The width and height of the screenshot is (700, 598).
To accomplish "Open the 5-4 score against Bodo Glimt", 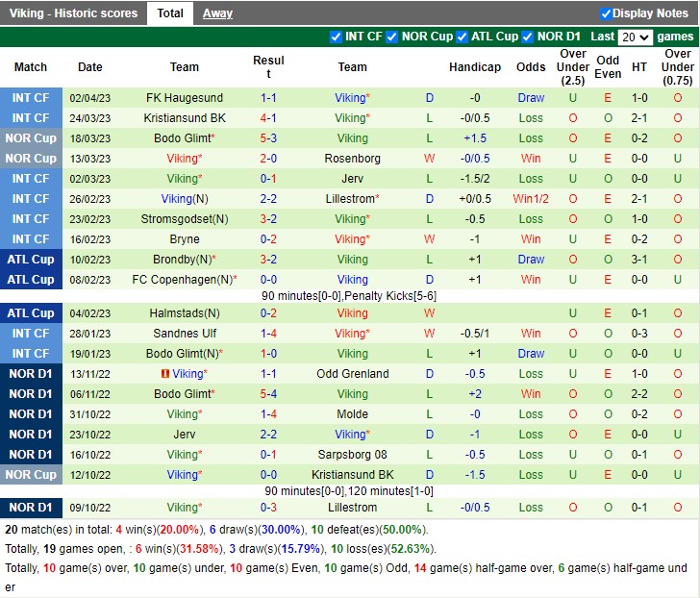I will click(x=268, y=394).
